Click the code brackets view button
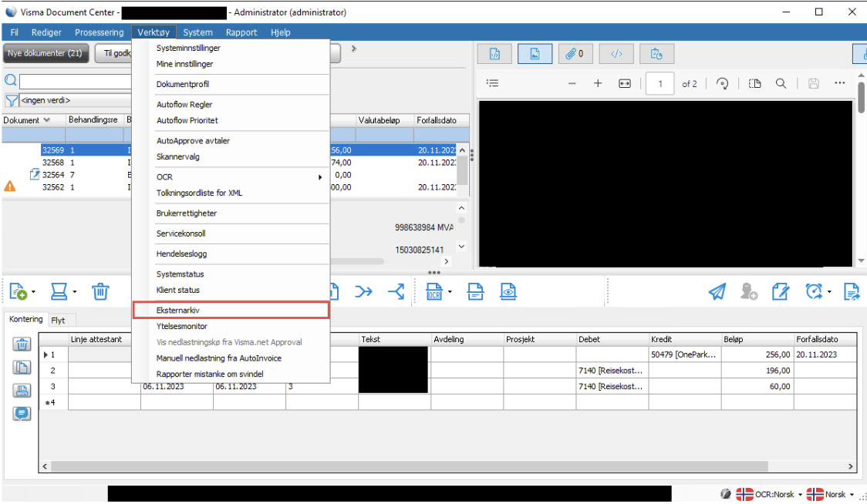This screenshot has height=504, width=867. pyautogui.click(x=616, y=54)
